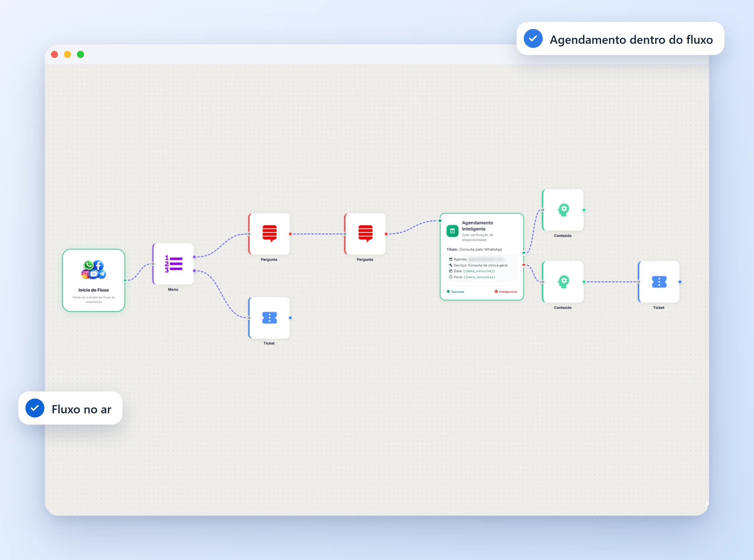Click the blue check beside Fluxo no ar
Viewport: 754px width, 560px height.
pyautogui.click(x=35, y=408)
